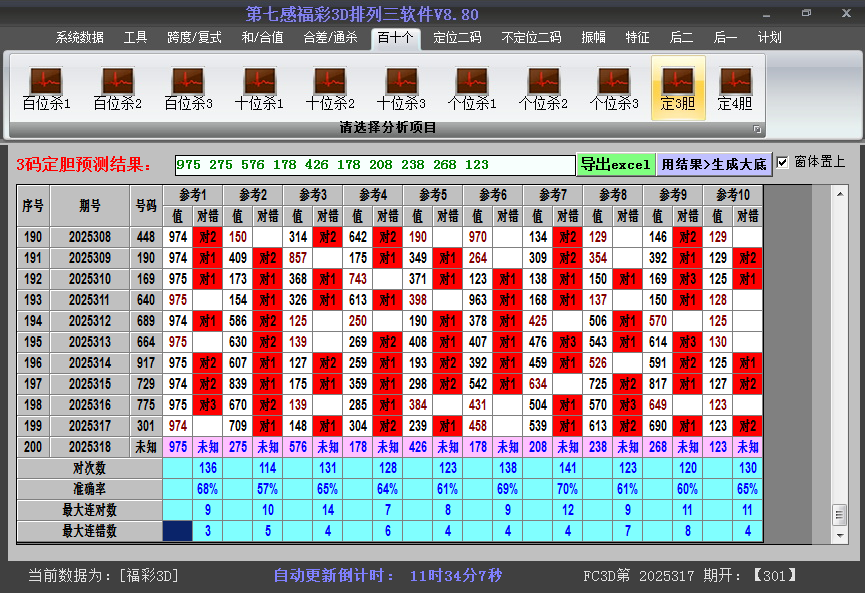Open the 振幅 menu tab
Image resolution: width=865 pixels, height=593 pixels.
593,38
